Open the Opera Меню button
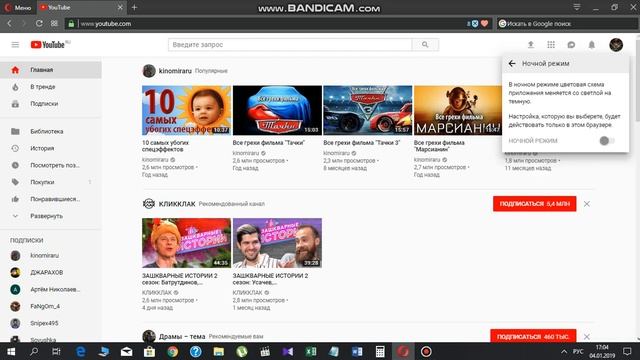Screen dimensions: 640x360 coord(18,7)
